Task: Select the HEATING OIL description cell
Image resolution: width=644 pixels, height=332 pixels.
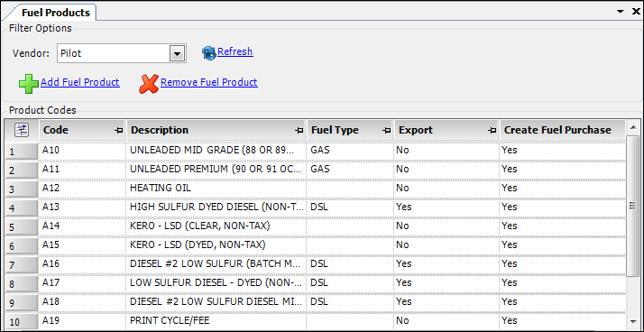Action: tap(216, 189)
